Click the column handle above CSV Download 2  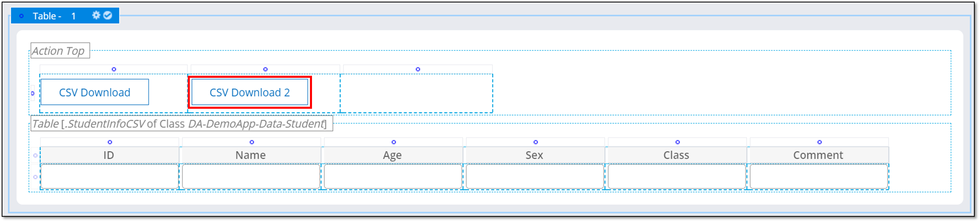click(266, 69)
